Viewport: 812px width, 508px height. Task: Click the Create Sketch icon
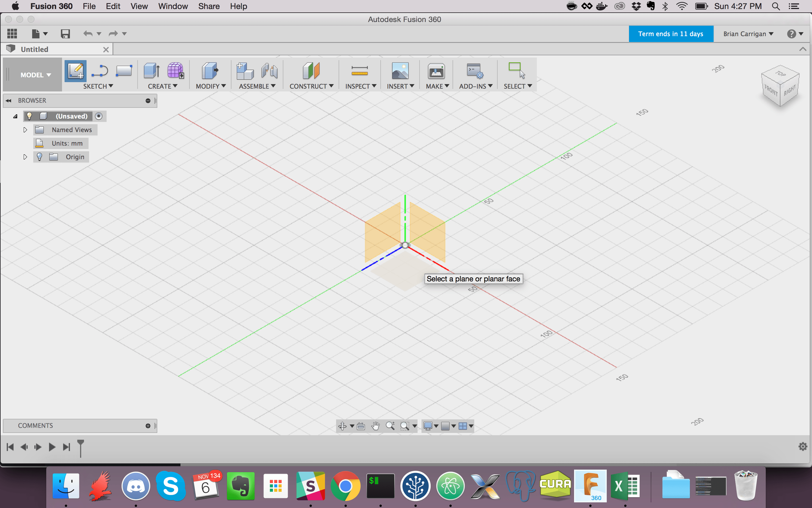[x=76, y=71]
